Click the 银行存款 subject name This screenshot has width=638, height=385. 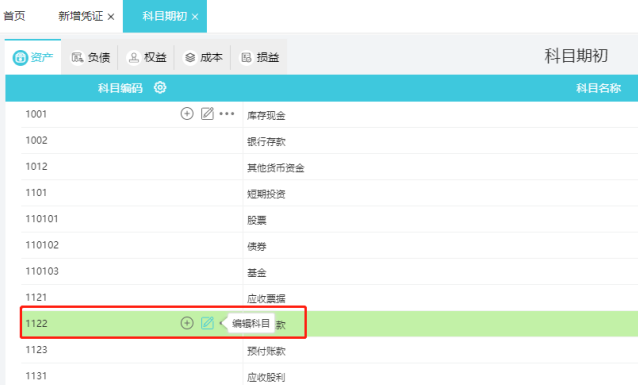266,142
